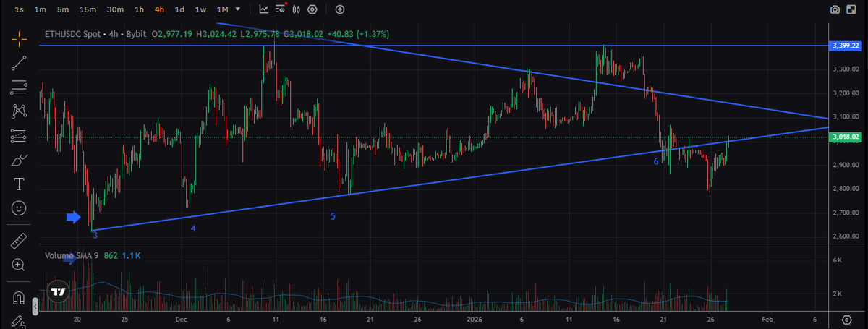Click the Dec date axis label
Screen dimensions: 868x329
pos(181,319)
